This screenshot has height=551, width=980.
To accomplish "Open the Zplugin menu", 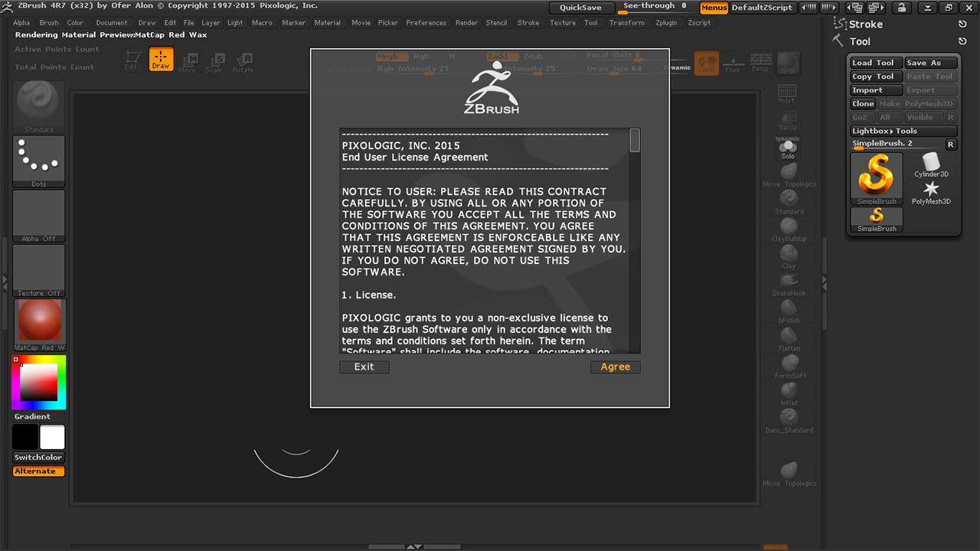I will tap(666, 23).
